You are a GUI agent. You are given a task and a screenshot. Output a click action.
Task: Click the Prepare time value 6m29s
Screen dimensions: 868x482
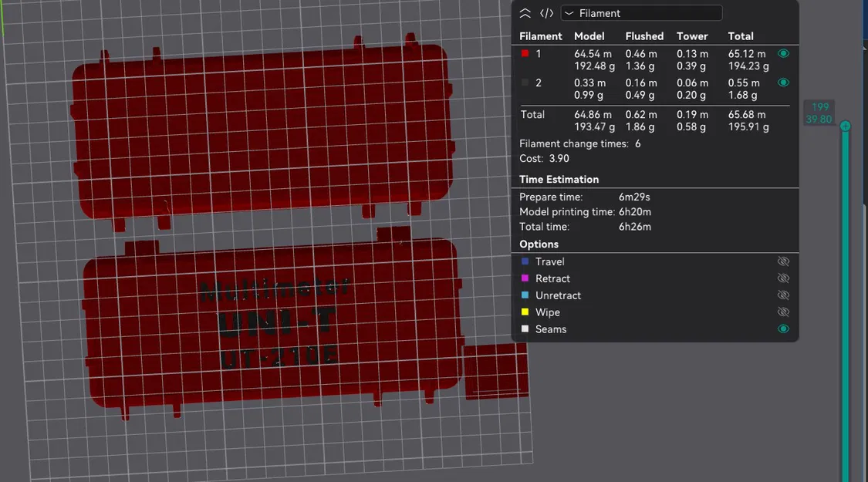click(634, 197)
